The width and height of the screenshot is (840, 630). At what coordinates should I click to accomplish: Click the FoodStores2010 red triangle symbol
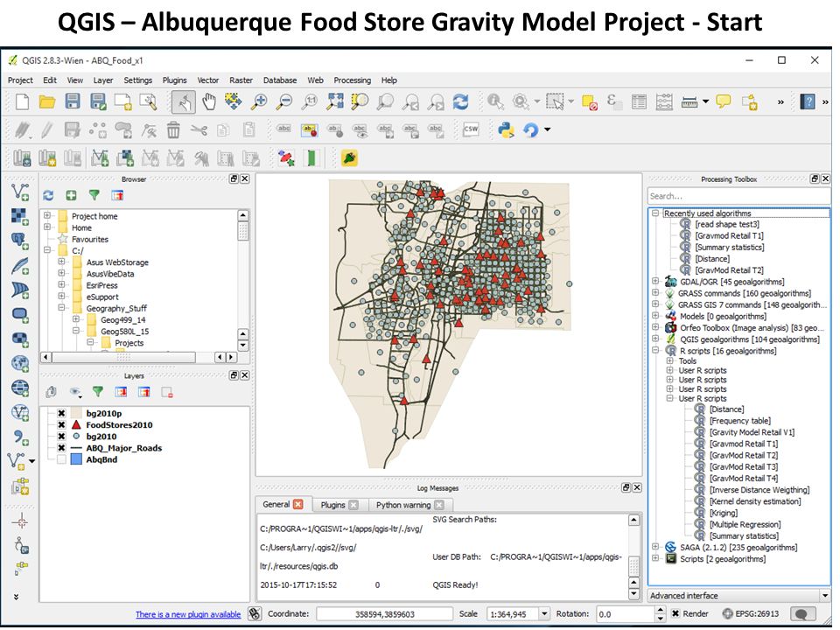point(76,425)
